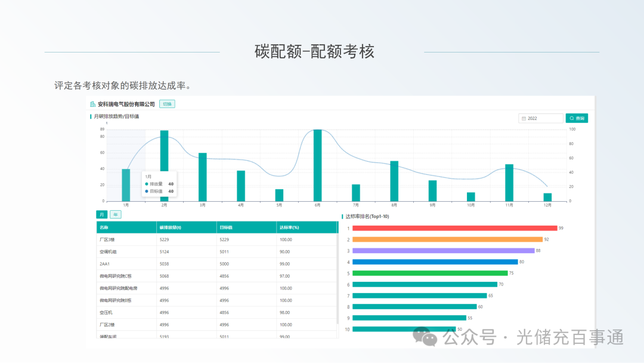644x363 pixels.
Task: Click the 2月 emission bar
Action: coord(165,165)
